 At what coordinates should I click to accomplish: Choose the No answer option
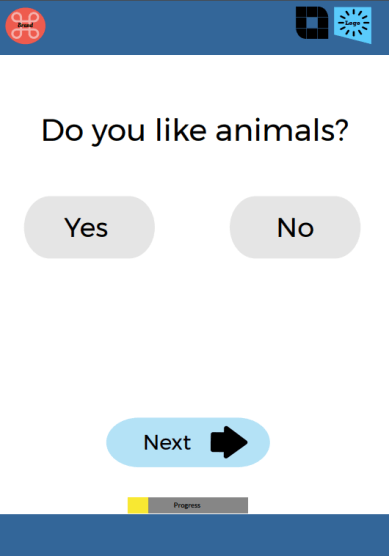point(295,227)
